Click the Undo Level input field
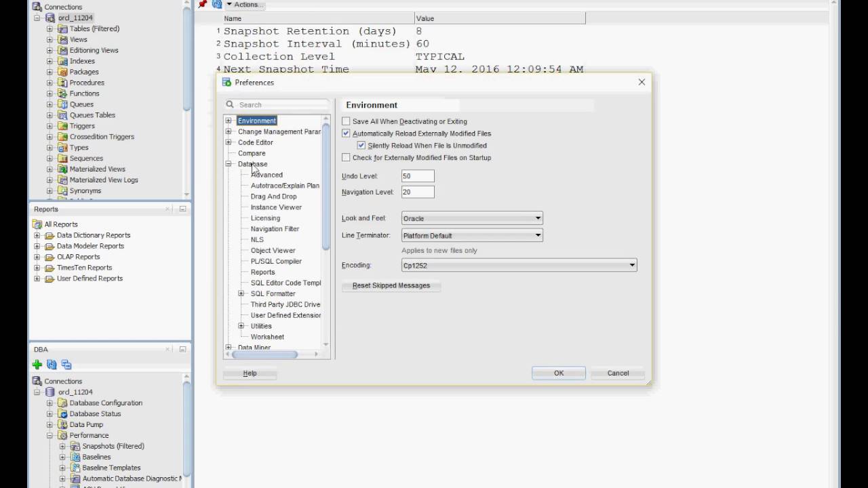This screenshot has height=488, width=868. coord(418,176)
